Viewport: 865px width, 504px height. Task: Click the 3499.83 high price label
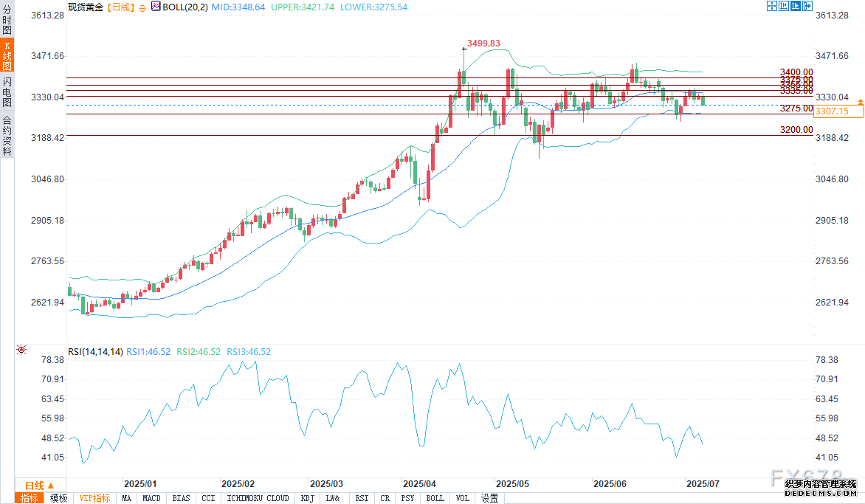click(484, 44)
